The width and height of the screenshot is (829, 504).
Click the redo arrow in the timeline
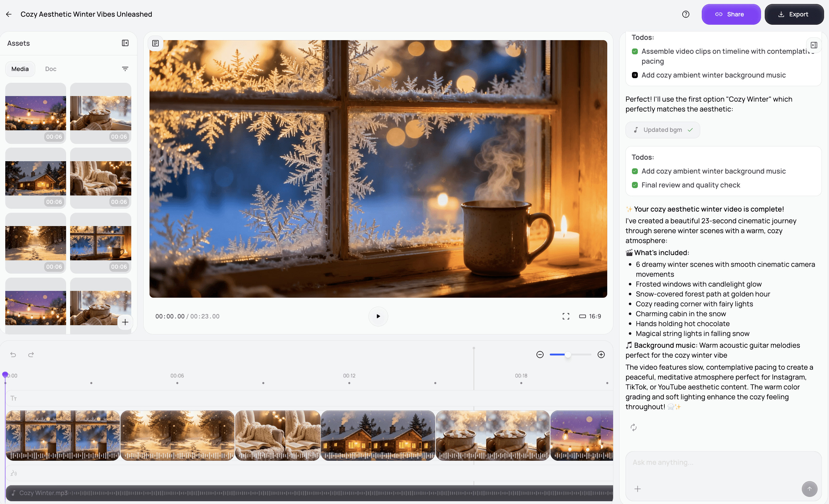coord(31,355)
